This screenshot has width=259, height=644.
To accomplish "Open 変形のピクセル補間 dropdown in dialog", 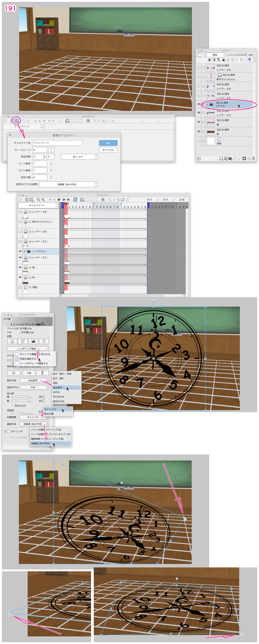I will (x=68, y=184).
